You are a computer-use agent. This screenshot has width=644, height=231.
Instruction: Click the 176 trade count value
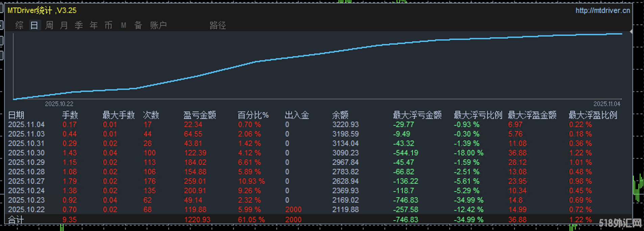coord(150,181)
